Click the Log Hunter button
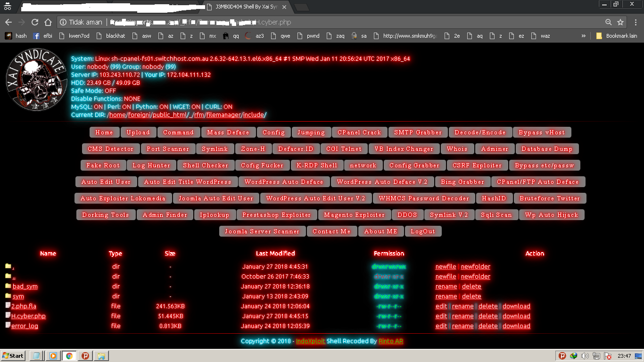The width and height of the screenshot is (644, 362). click(x=151, y=165)
